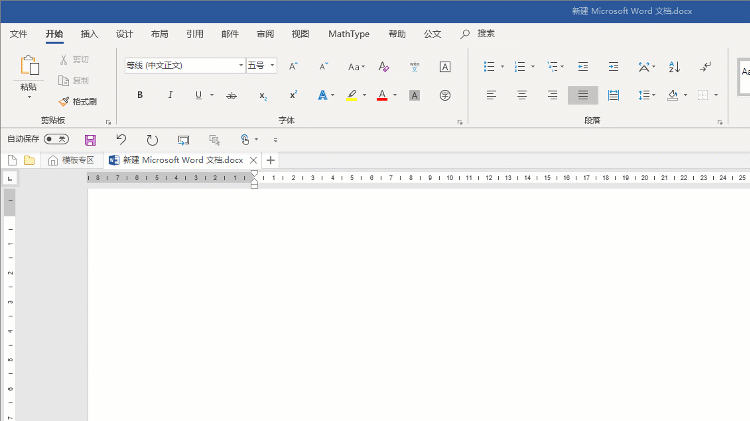Image resolution: width=750 pixels, height=421 pixels.
Task: Switch to the 视图 tab
Action: pyautogui.click(x=300, y=34)
